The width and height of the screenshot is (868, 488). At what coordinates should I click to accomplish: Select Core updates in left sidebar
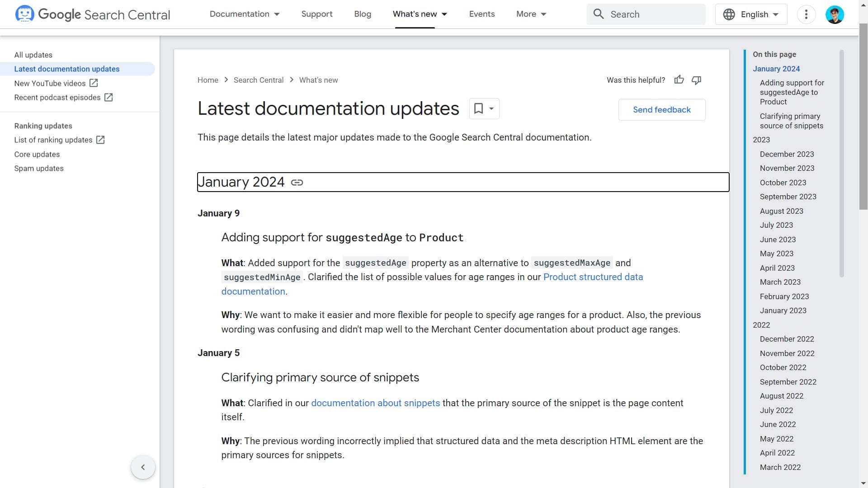click(x=37, y=155)
